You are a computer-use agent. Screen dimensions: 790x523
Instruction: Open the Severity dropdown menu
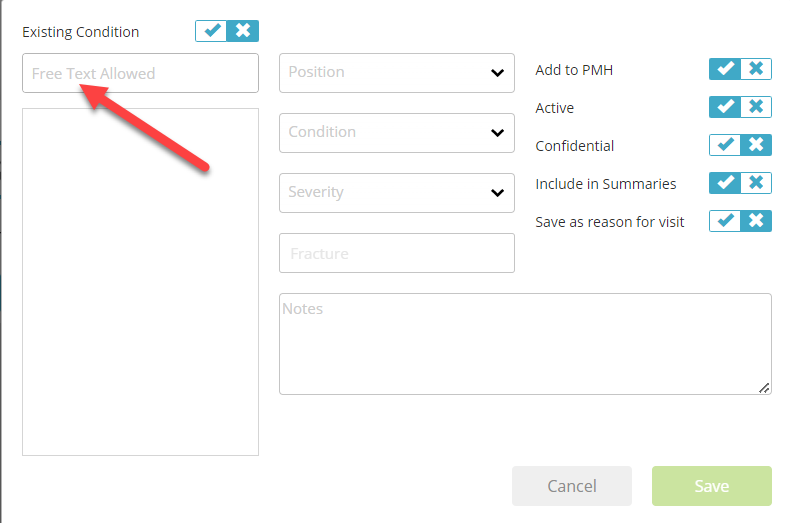click(x=397, y=193)
